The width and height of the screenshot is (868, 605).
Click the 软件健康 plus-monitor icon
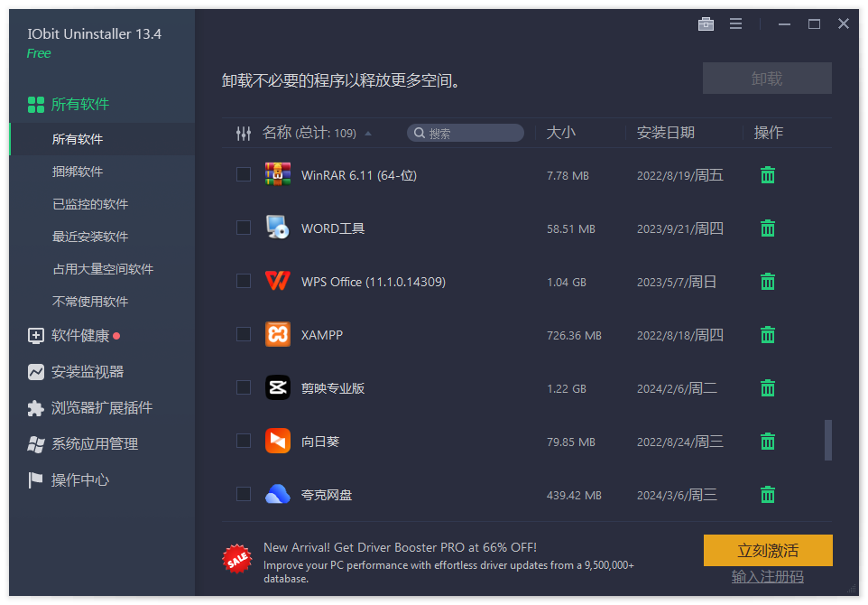pos(36,336)
